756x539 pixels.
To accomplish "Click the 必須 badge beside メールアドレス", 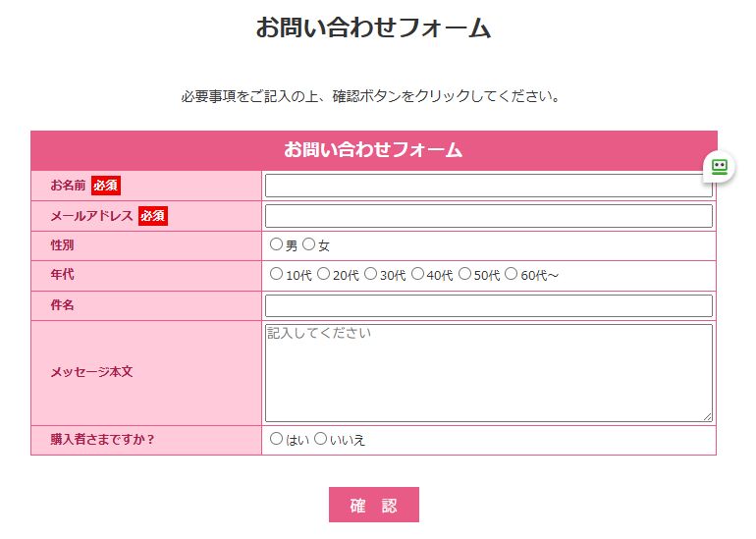I will pos(153,216).
